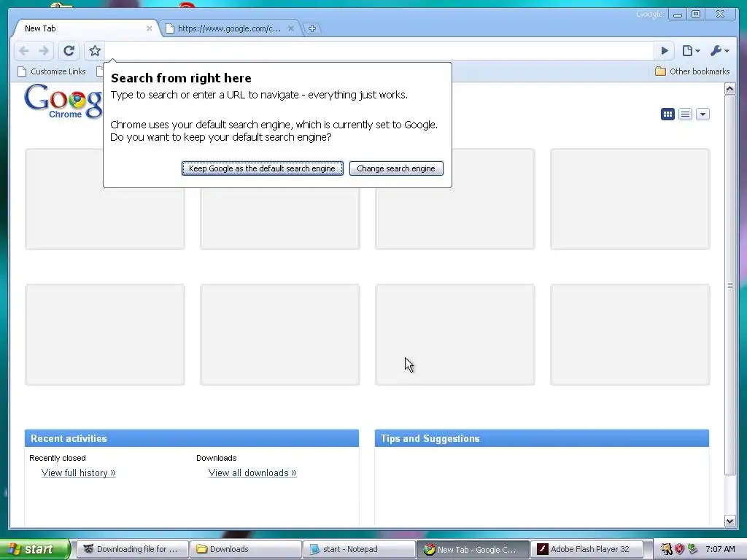Close the google.com tab

(x=291, y=28)
